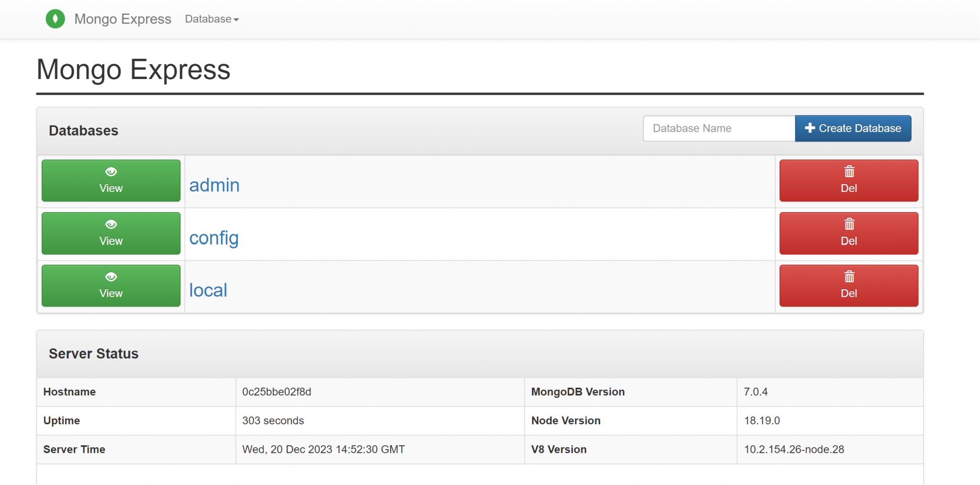Open the config database link
This screenshot has width=980, height=485.
coord(214,238)
